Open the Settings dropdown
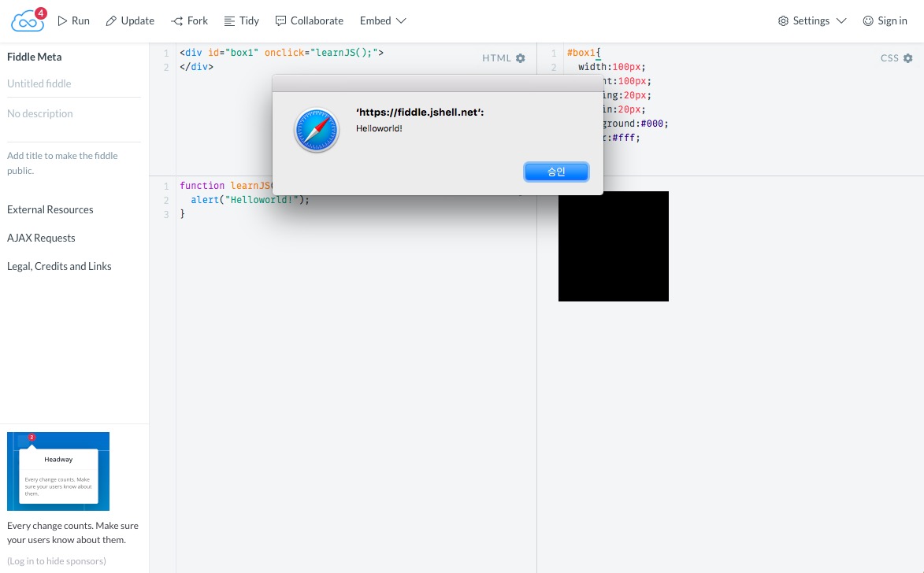This screenshot has width=924, height=573. [x=812, y=20]
